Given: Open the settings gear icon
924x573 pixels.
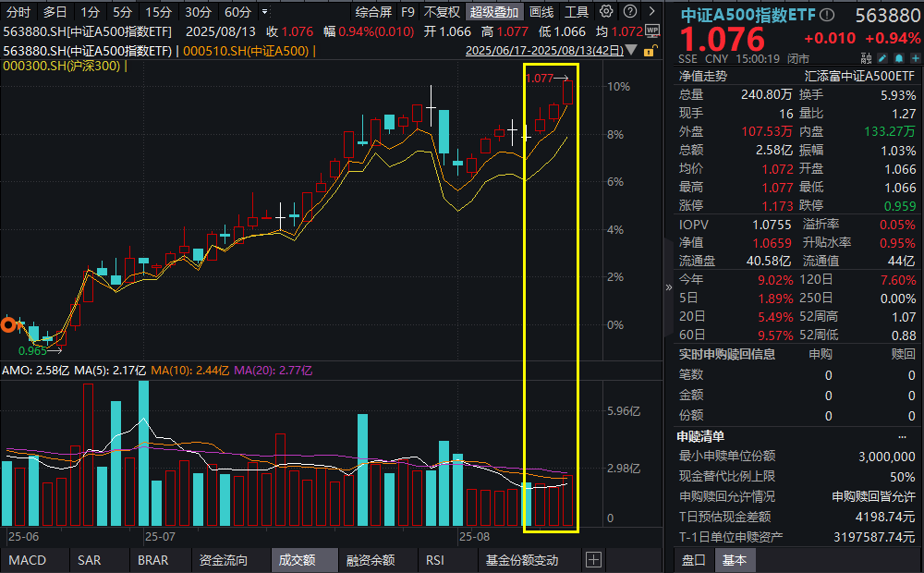Looking at the screenshot, I should point(605,12).
